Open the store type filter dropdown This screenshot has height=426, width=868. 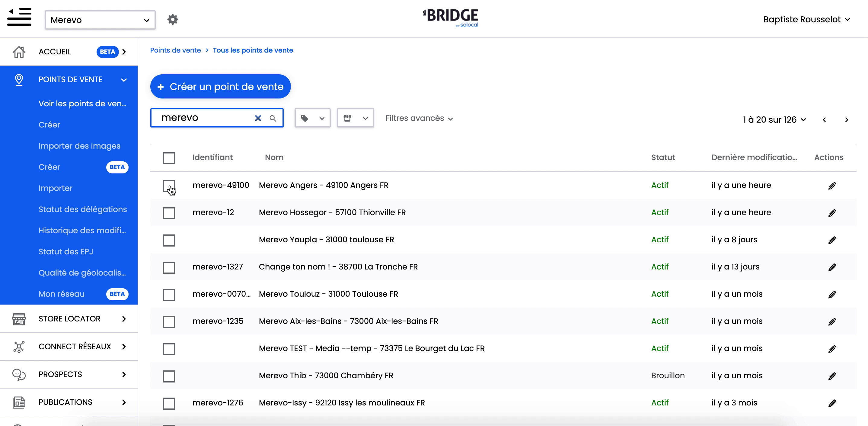(x=355, y=118)
